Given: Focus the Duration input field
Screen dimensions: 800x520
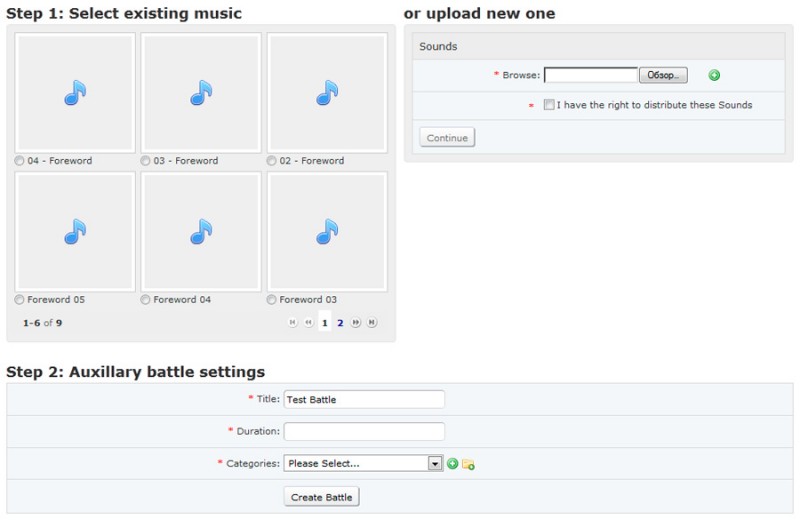Looking at the screenshot, I should 364,431.
